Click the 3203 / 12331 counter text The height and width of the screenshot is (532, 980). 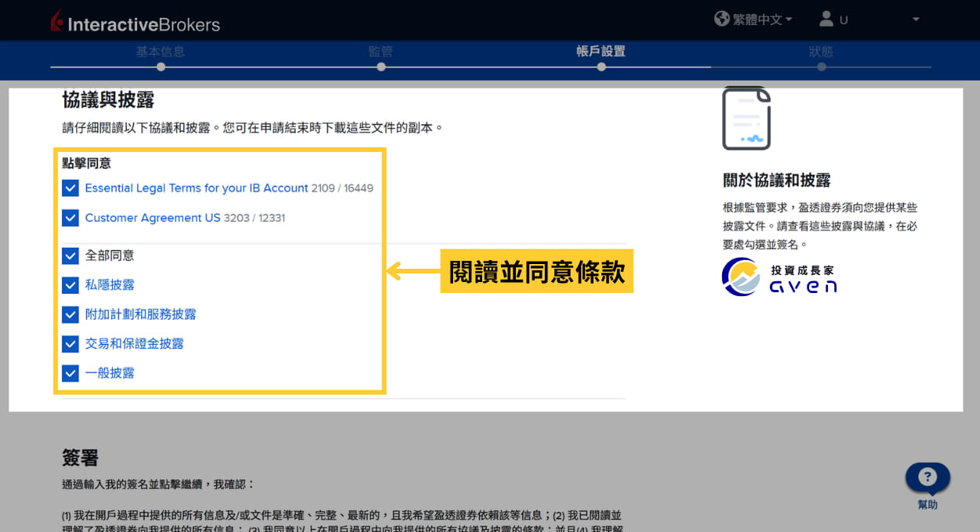pos(254,218)
